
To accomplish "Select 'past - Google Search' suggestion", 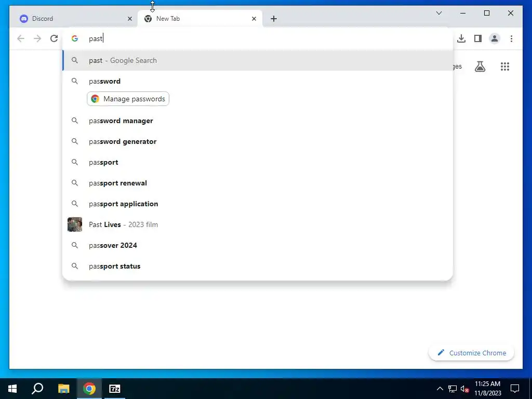I will click(258, 60).
